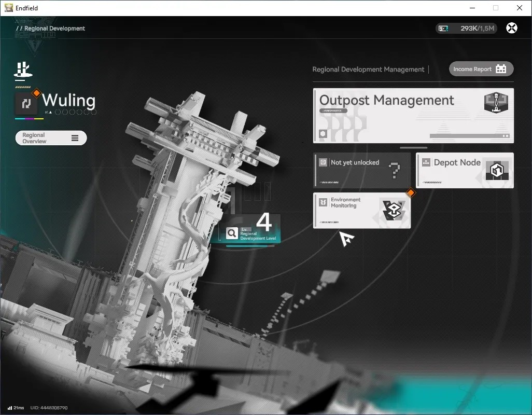Click the region switch icon beside Wuling

point(26,104)
